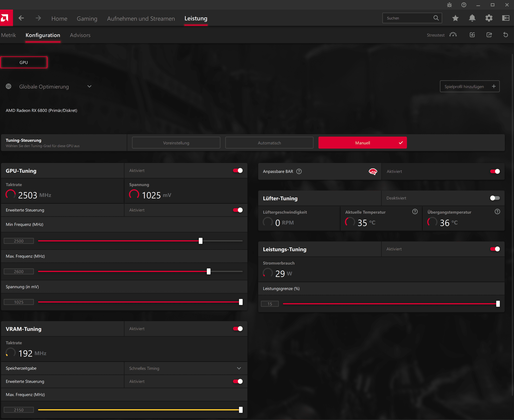Turn off the Anpassbare BAR switch
Screen dimensions: 514x420
coord(495,171)
